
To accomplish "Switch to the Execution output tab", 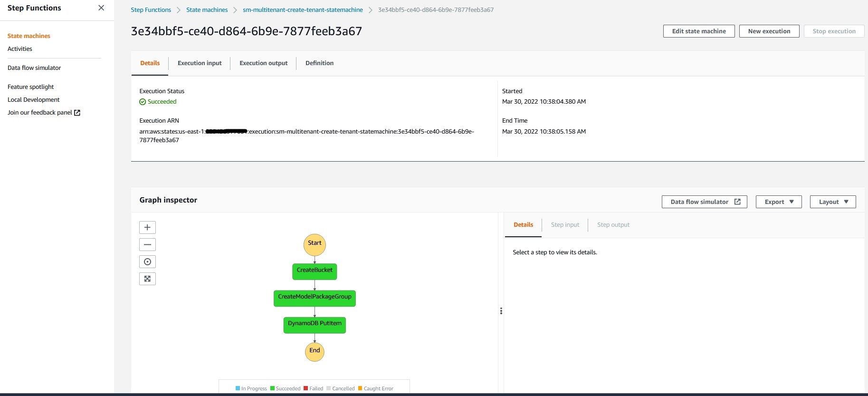I will point(264,63).
